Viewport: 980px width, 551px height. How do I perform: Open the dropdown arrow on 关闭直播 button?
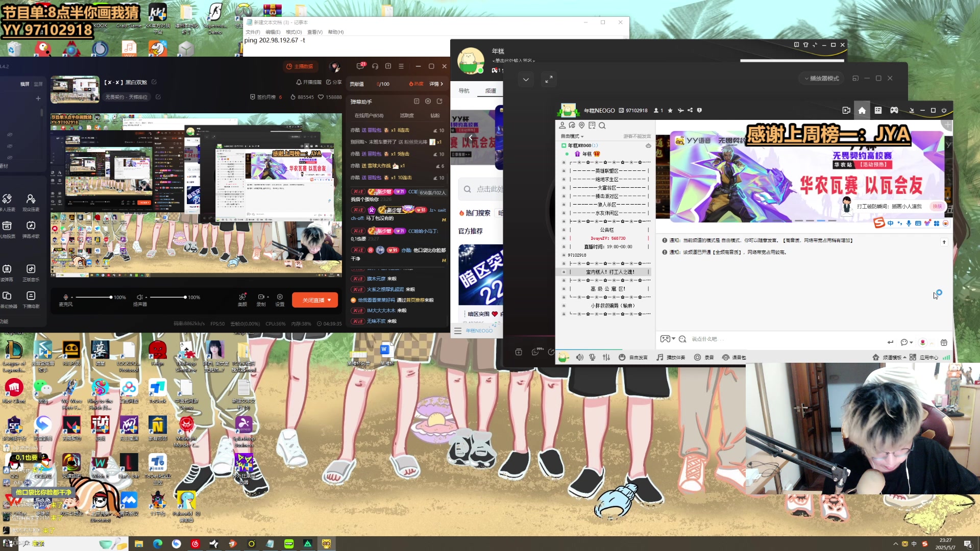pyautogui.click(x=329, y=300)
